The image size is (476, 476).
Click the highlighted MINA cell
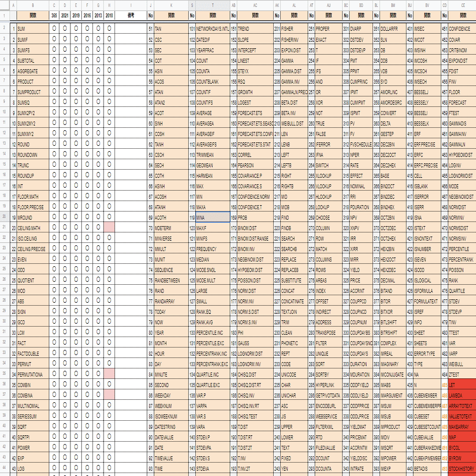[213, 217]
